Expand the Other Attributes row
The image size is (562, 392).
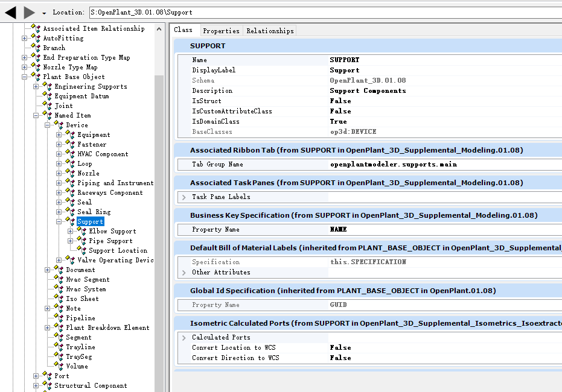tap(184, 272)
